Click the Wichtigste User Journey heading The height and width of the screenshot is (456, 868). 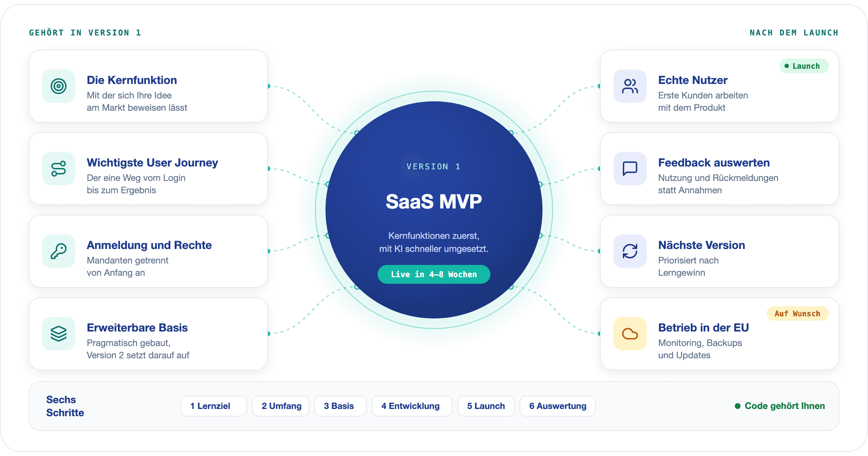pos(152,162)
